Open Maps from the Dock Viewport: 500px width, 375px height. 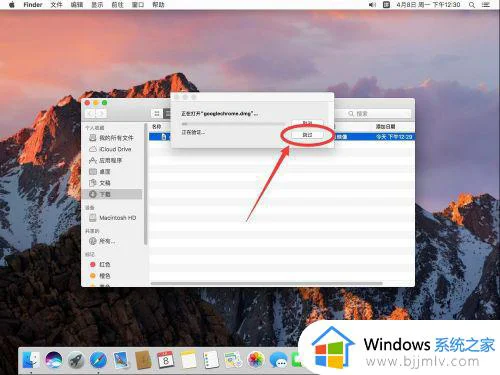pyautogui.click(x=233, y=360)
